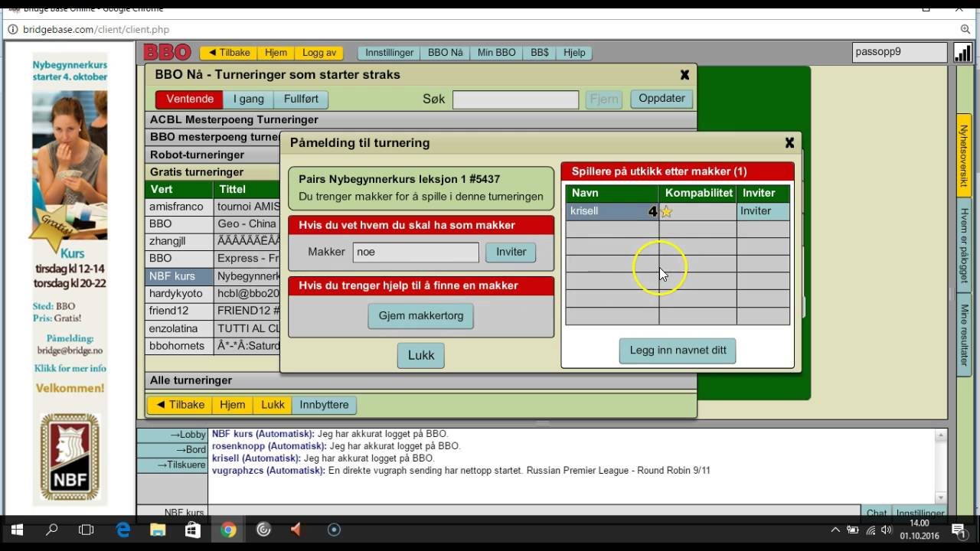Select Bord chat channel
980x551 pixels.
pyautogui.click(x=172, y=450)
